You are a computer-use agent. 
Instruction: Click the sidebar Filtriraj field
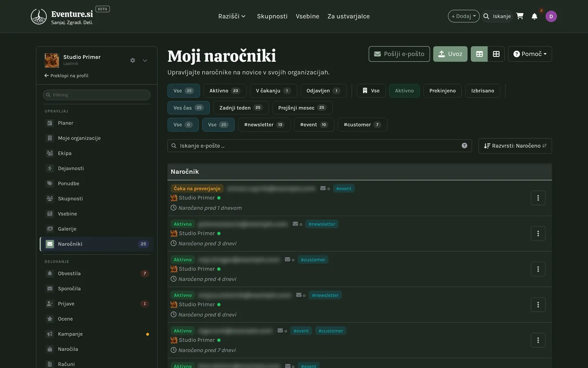pyautogui.click(x=97, y=95)
